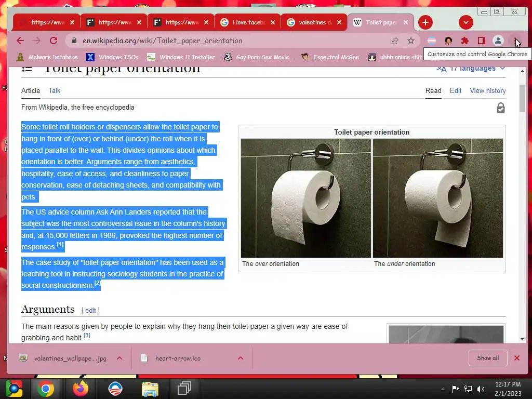Switch to the 'valentines d' Google tab
The image size is (532, 399).
314,22
